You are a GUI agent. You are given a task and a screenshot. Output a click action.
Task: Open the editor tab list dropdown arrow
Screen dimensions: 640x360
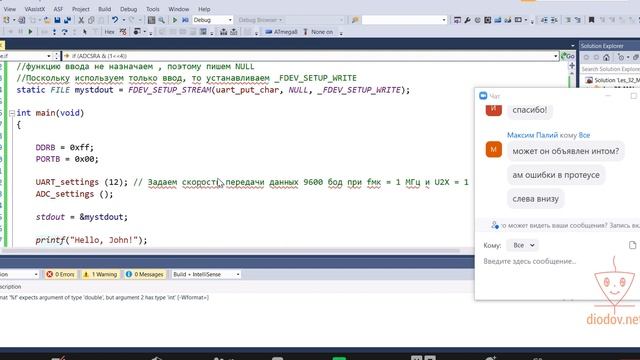[x=573, y=46]
